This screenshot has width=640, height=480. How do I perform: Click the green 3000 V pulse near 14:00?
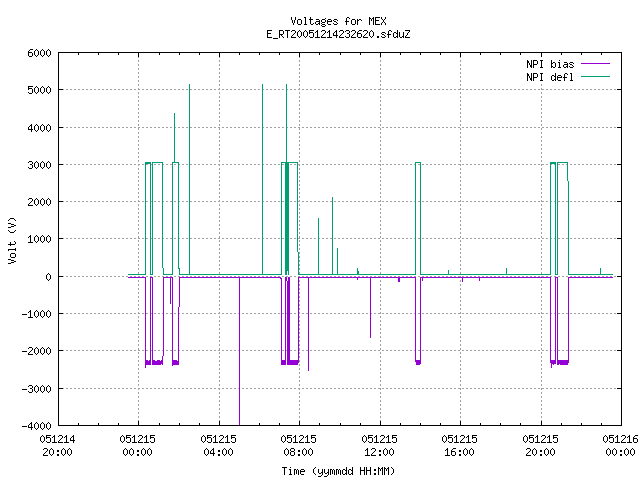click(x=418, y=218)
